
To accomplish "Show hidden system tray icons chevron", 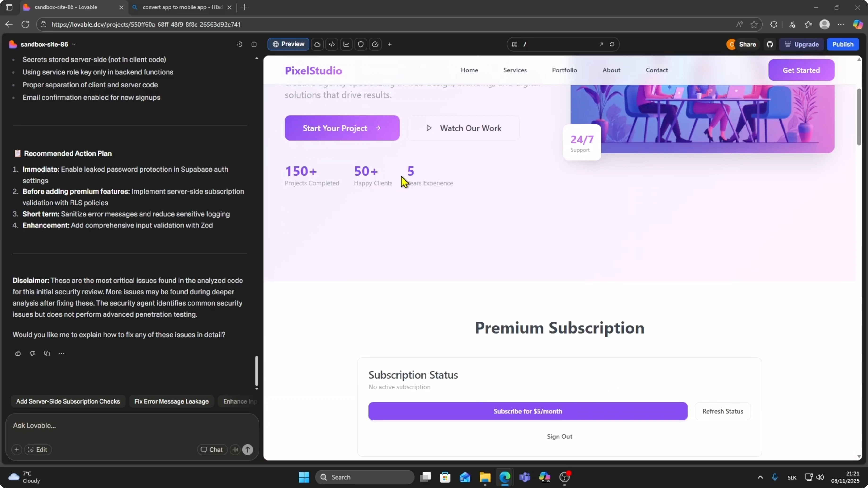I will [760, 477].
